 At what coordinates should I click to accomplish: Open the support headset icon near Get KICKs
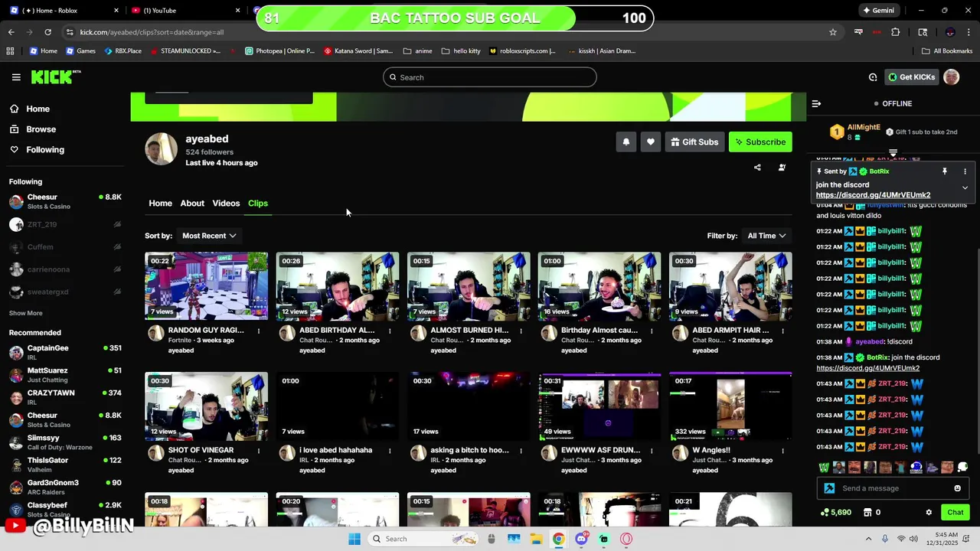[873, 77]
